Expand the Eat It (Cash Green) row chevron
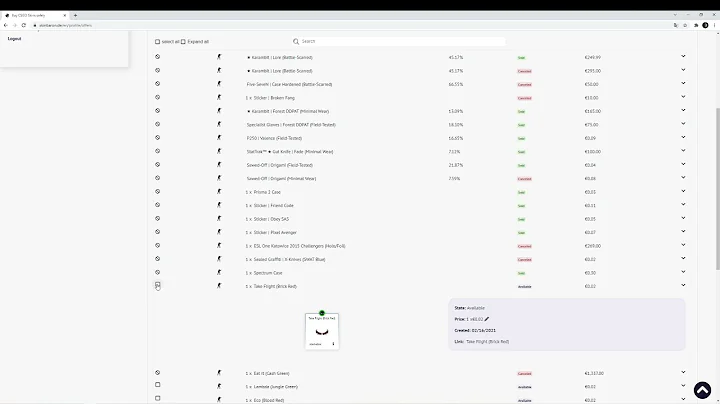The height and width of the screenshot is (404, 720). coord(683,372)
